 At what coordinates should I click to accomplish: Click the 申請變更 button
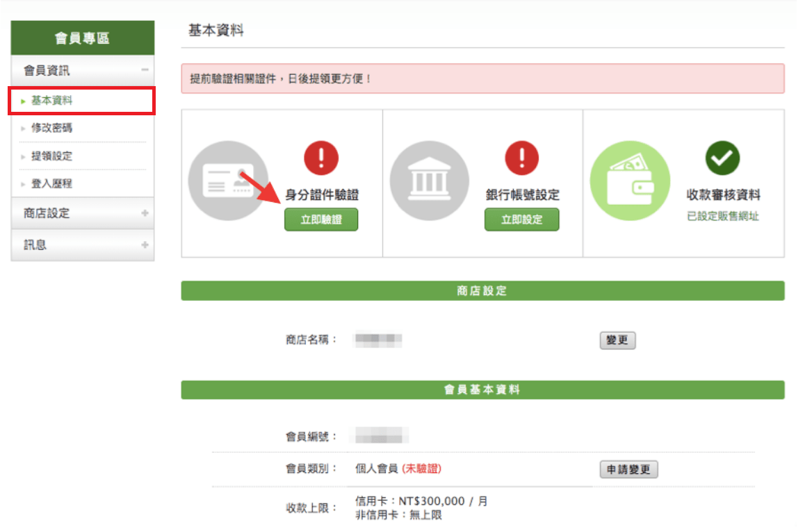[629, 469]
